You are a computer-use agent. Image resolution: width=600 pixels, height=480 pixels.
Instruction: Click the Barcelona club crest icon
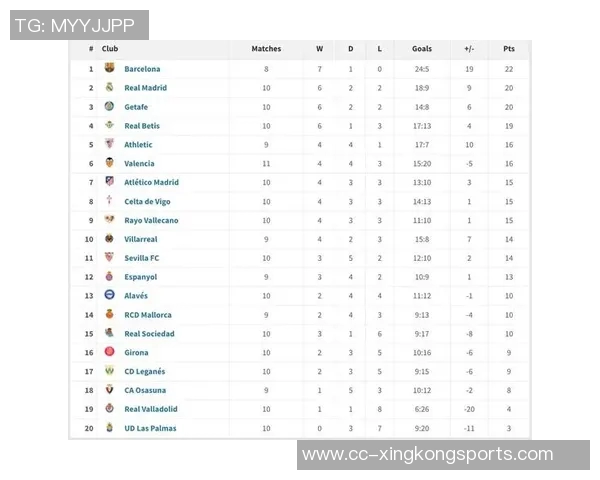pyautogui.click(x=109, y=69)
